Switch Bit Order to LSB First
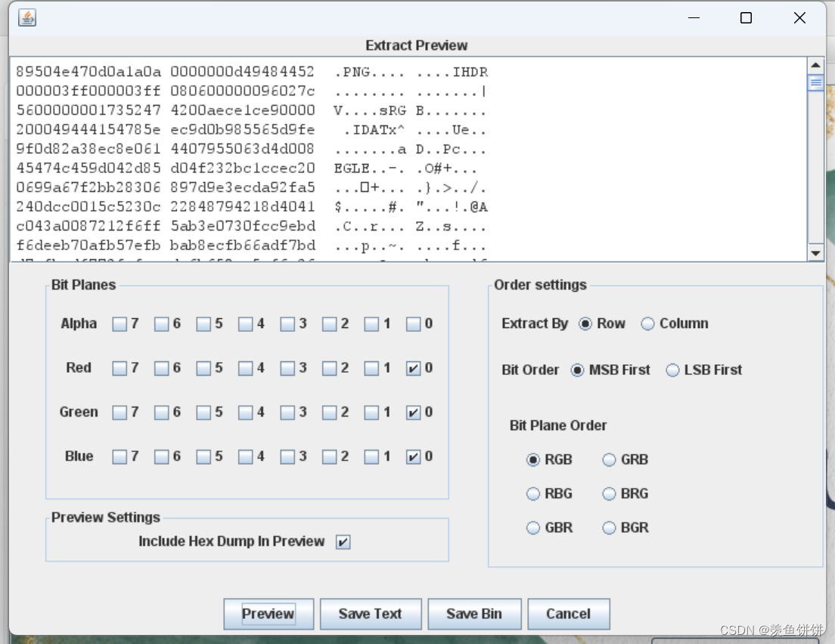The width and height of the screenshot is (835, 644). pyautogui.click(x=672, y=370)
